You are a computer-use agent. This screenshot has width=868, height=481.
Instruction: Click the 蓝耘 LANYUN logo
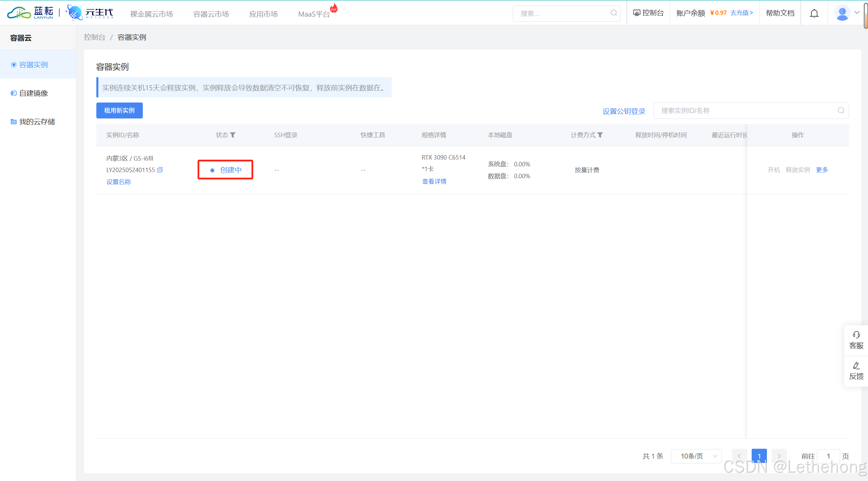(31, 13)
